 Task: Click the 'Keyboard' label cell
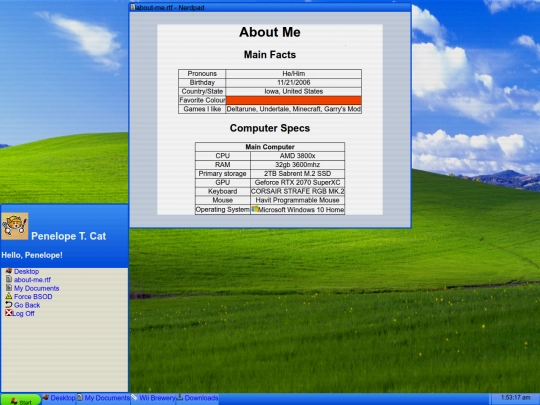223,191
